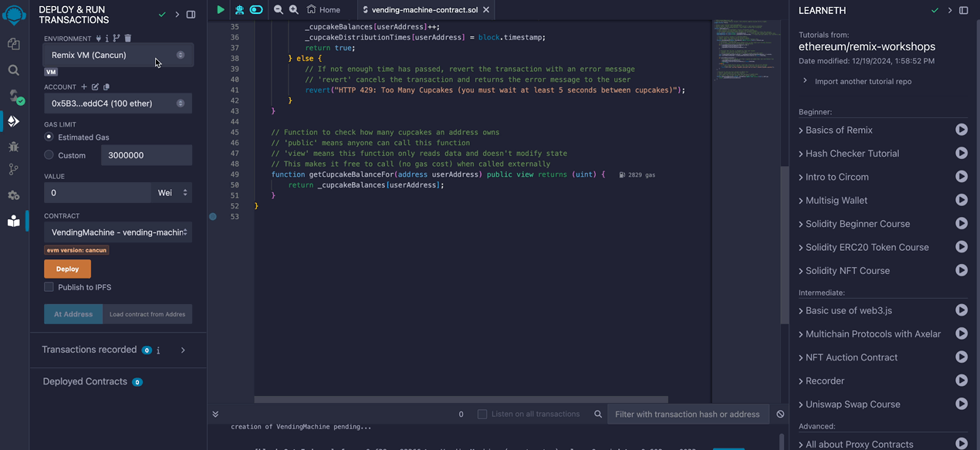Click the orange Deploy button
980x450 pixels.
pyautogui.click(x=67, y=269)
